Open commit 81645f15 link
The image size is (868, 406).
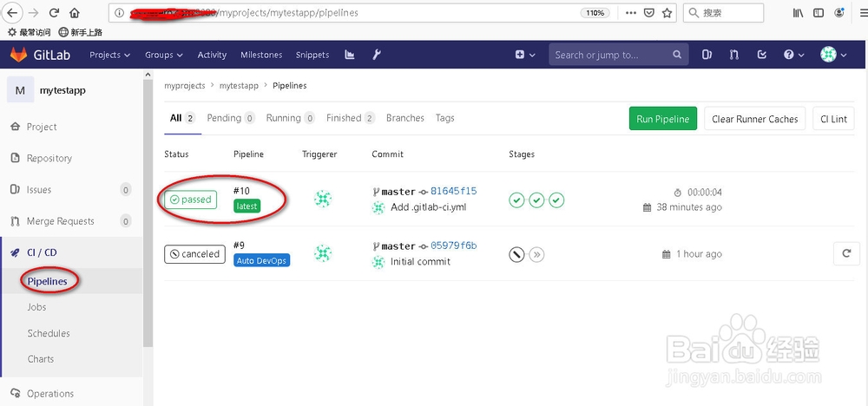(x=453, y=191)
